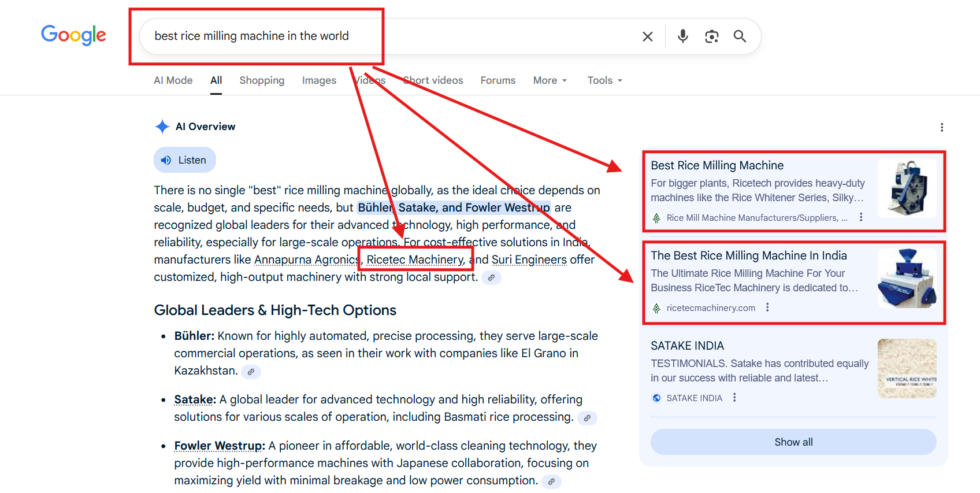The height and width of the screenshot is (493, 980).
Task: Open the Tools dropdown
Action: (x=604, y=80)
